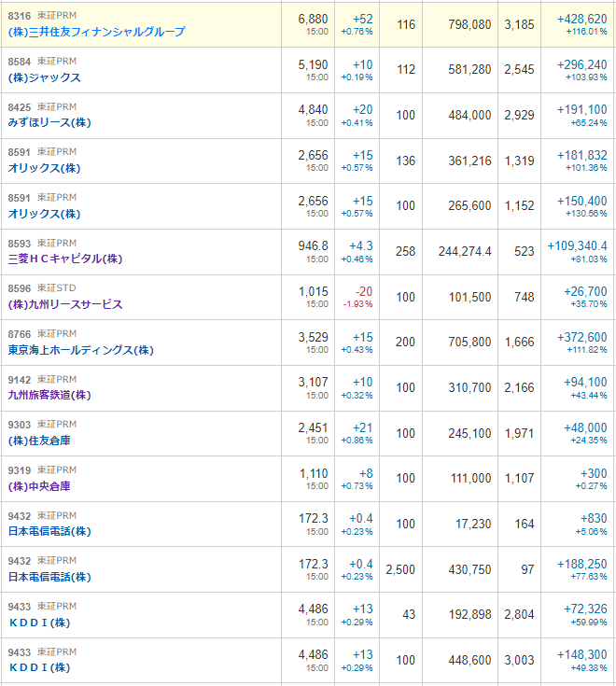Select market value 361,216
The width and height of the screenshot is (616, 686).
(469, 161)
